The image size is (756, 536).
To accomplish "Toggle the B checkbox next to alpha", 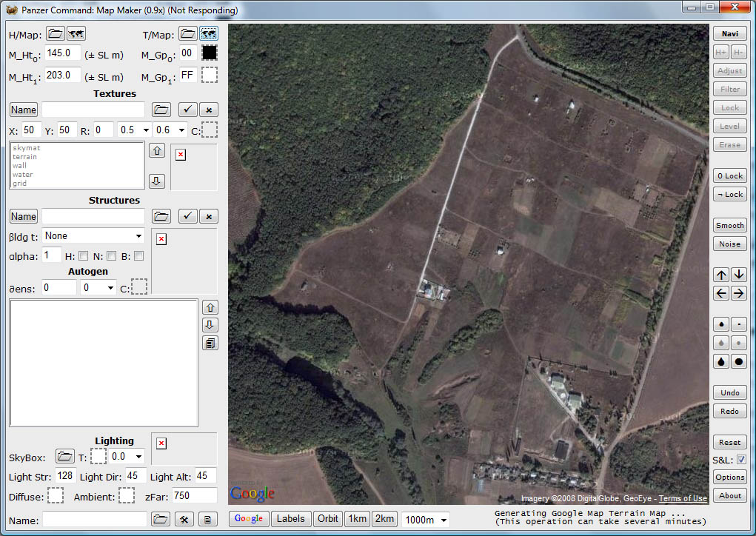I will click(x=139, y=256).
